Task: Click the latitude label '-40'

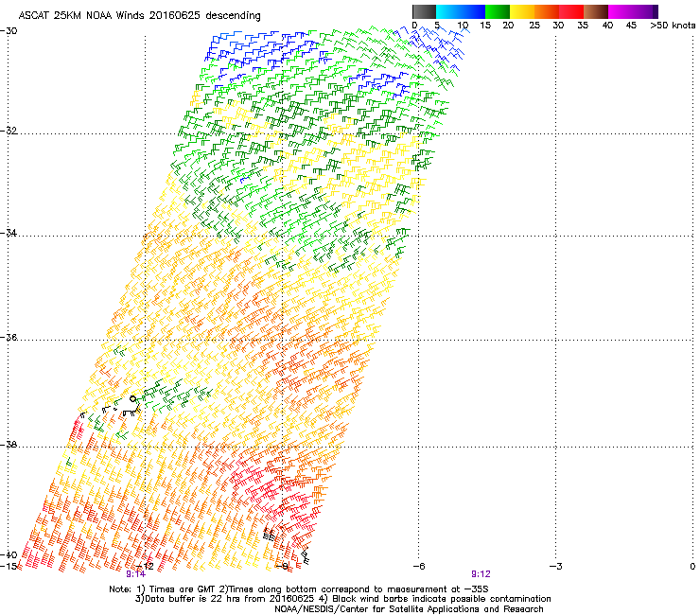Action: (9, 554)
